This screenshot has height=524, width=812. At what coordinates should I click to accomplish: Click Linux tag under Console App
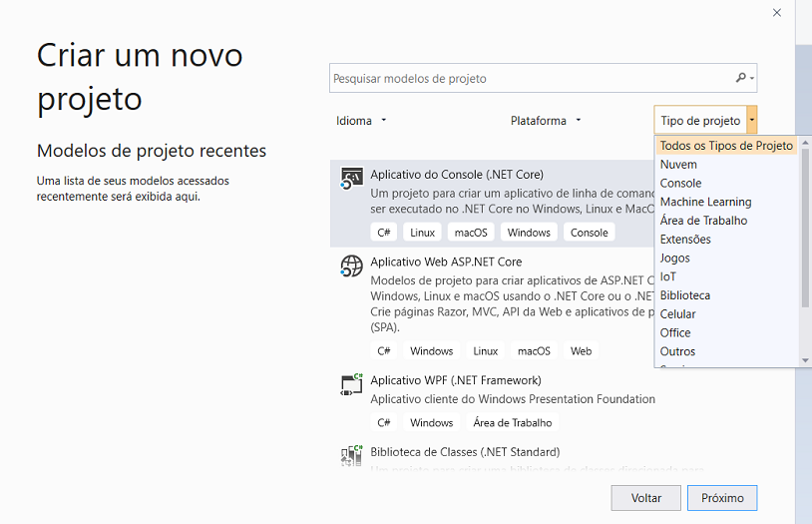pos(423,233)
